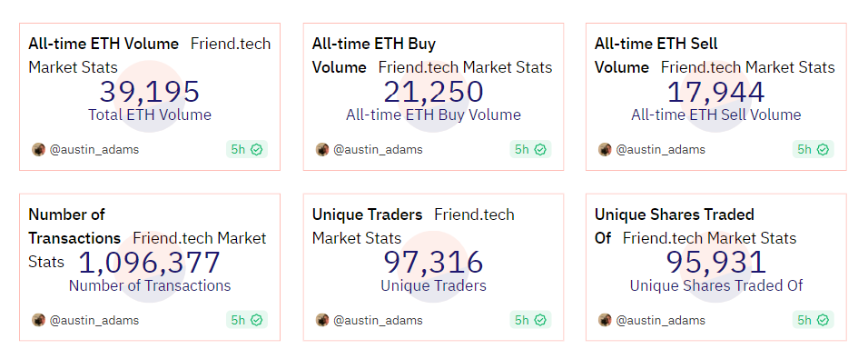Open Friend.tech Market Stats link in Number of Transactions card
The width and height of the screenshot is (868, 359).
coord(147,250)
